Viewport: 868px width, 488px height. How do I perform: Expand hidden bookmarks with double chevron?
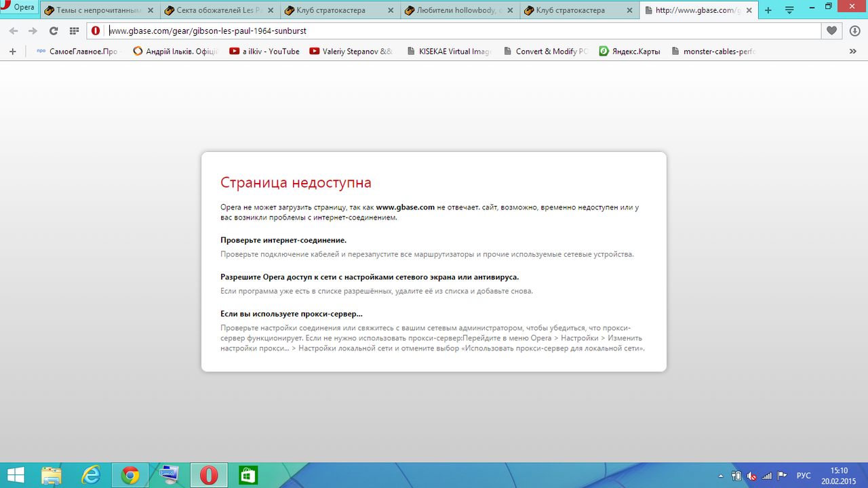(853, 51)
